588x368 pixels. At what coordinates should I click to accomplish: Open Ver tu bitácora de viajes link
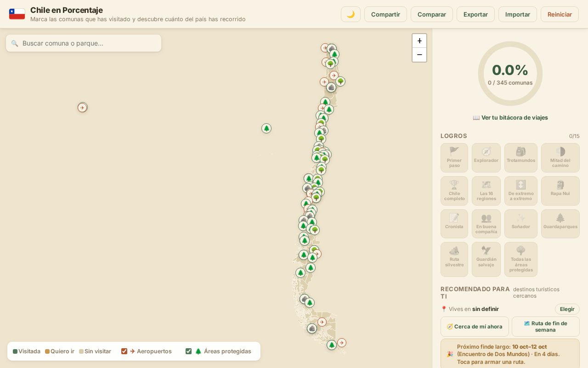(510, 118)
